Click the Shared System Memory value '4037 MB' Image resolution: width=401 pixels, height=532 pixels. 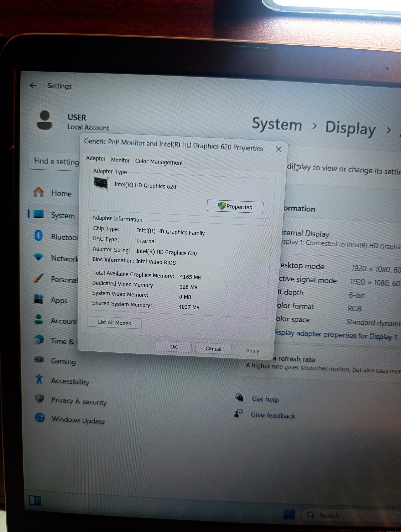pyautogui.click(x=189, y=307)
